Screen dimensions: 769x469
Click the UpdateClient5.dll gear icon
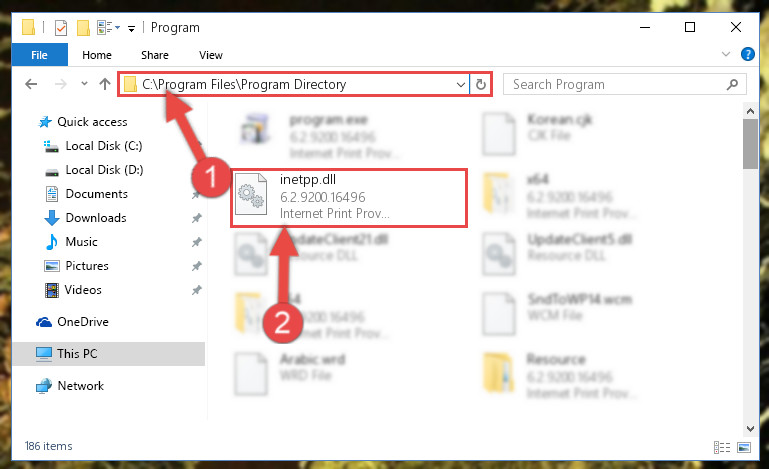[x=498, y=254]
